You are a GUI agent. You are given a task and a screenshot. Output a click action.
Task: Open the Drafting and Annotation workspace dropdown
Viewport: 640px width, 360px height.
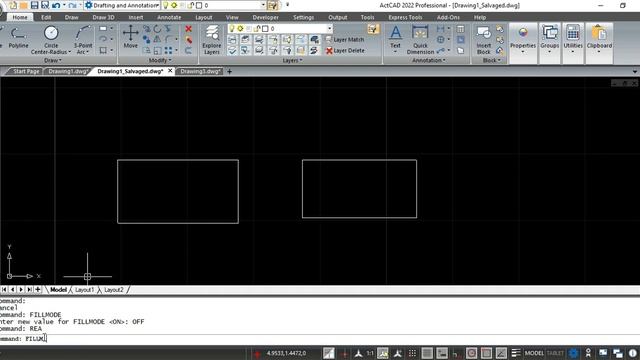click(157, 5)
